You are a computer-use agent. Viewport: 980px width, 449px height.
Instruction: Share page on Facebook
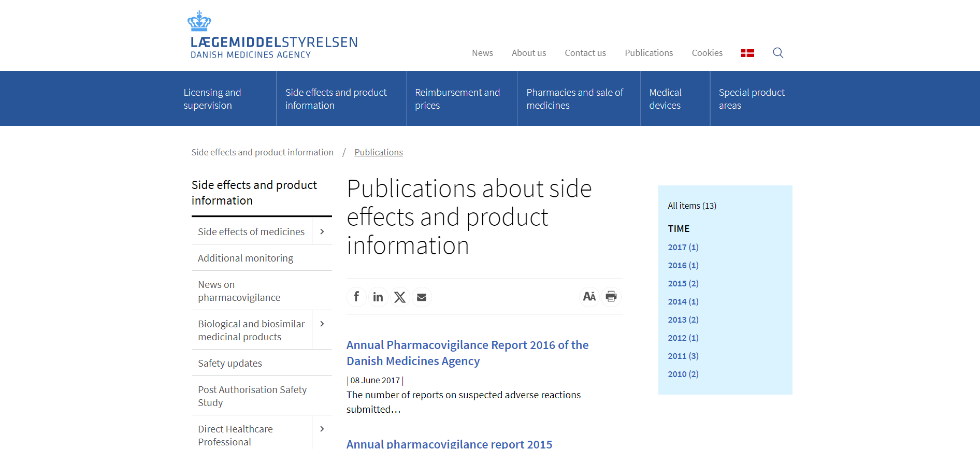coord(356,297)
